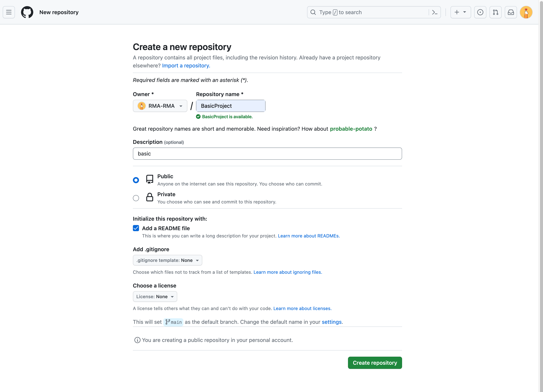Use suggested name probable-potato
Viewport: 543px width, 392px height.
click(x=351, y=129)
